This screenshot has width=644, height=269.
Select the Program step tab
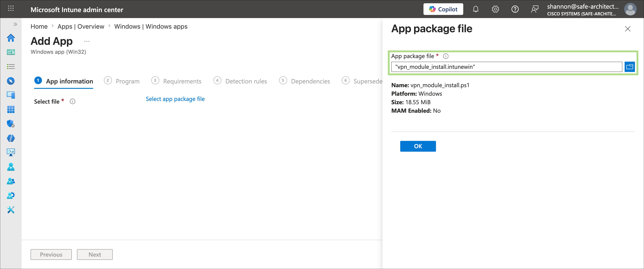pos(122,81)
